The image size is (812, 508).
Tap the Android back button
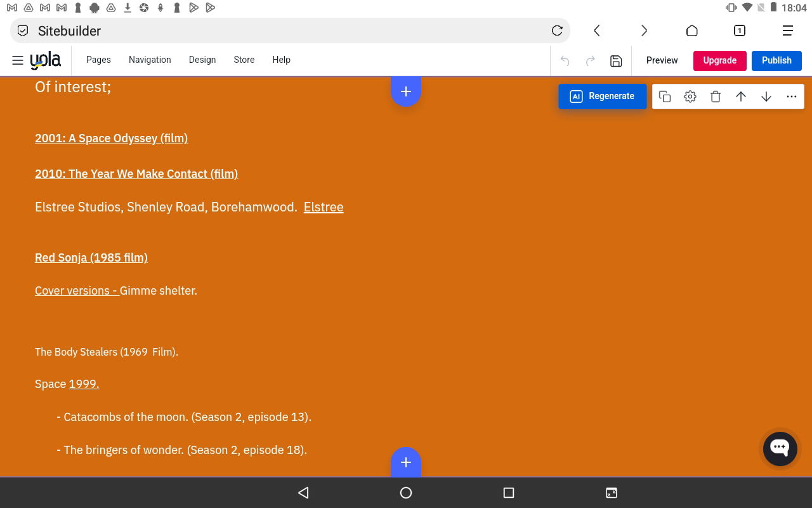(303, 493)
